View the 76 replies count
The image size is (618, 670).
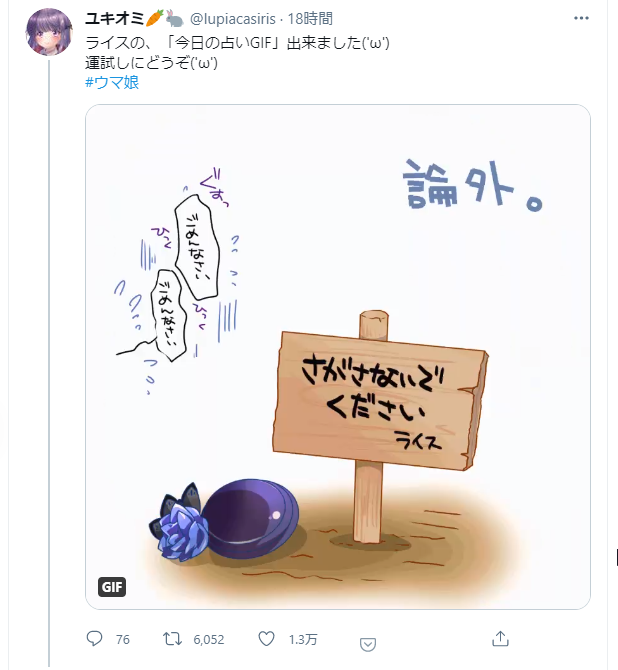(123, 640)
